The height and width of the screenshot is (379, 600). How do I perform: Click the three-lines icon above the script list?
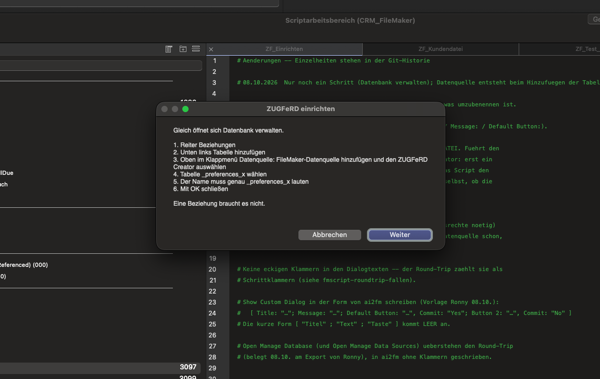(x=196, y=49)
